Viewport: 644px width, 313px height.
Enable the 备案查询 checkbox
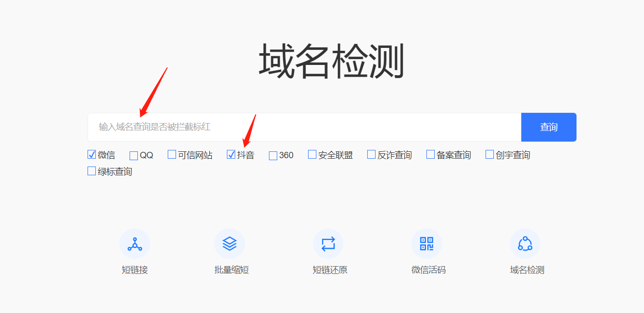(430, 155)
